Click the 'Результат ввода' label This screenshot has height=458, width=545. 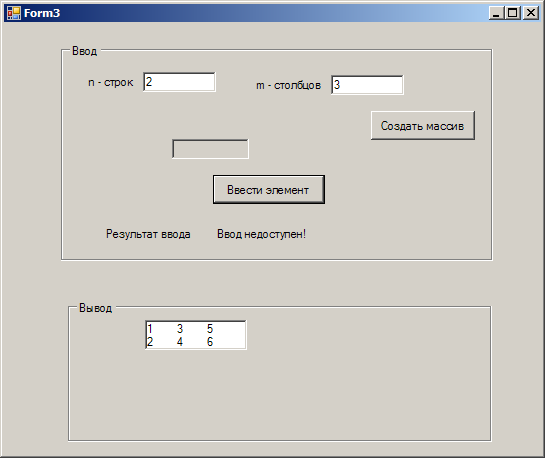tap(148, 234)
